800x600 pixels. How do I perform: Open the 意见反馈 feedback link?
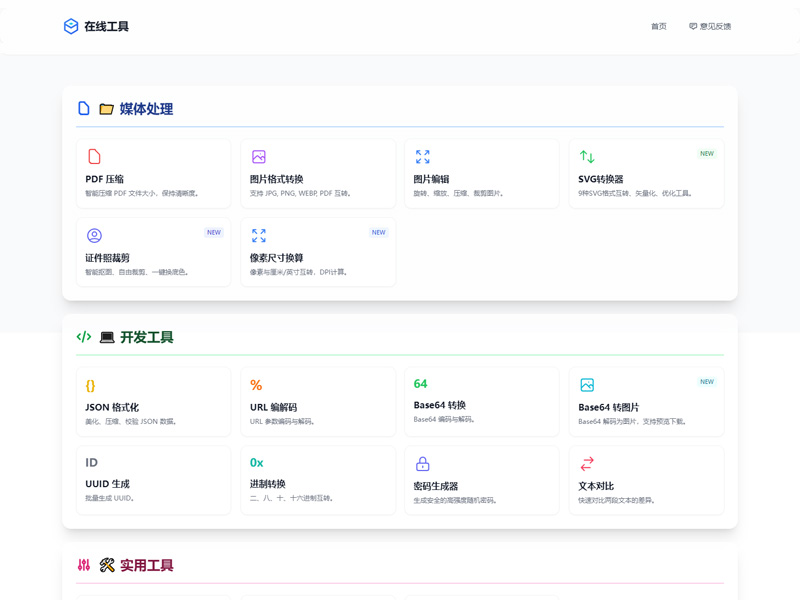pos(710,26)
